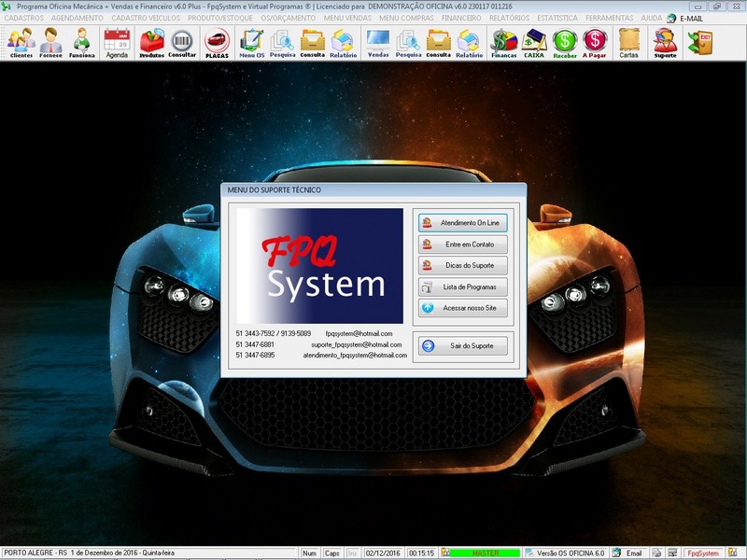Click Pesquisa icon right of Vendas
Viewport: 747px width, 560px height.
tap(408, 43)
